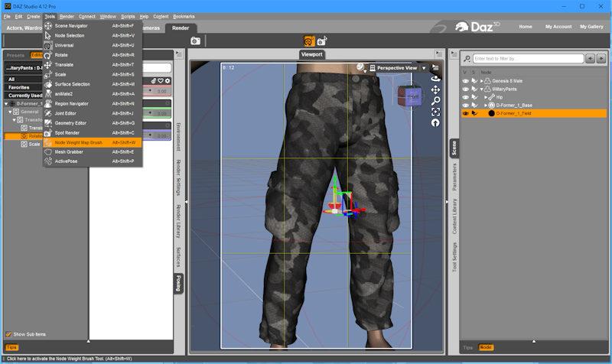Toggle selectability of MilitaryPants

point(474,89)
